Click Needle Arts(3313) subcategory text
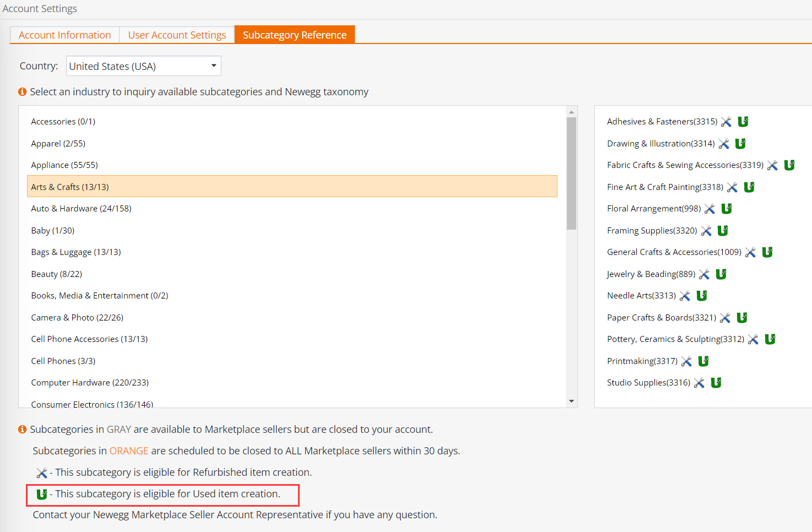 tap(641, 296)
